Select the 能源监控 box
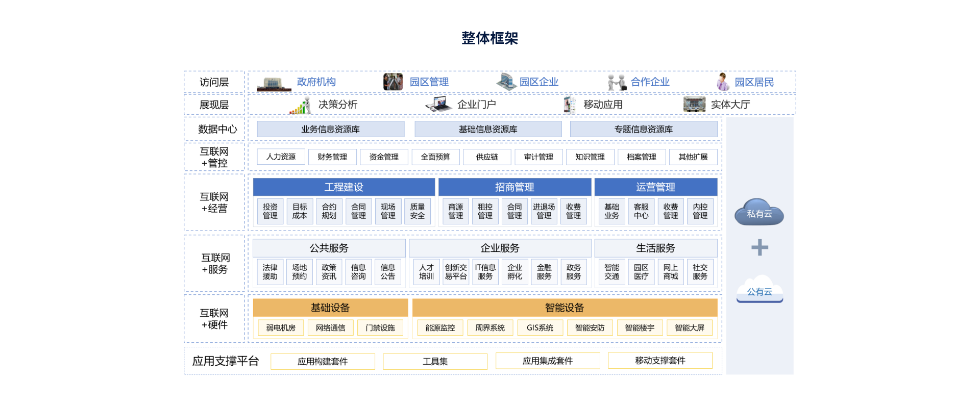 pos(440,328)
